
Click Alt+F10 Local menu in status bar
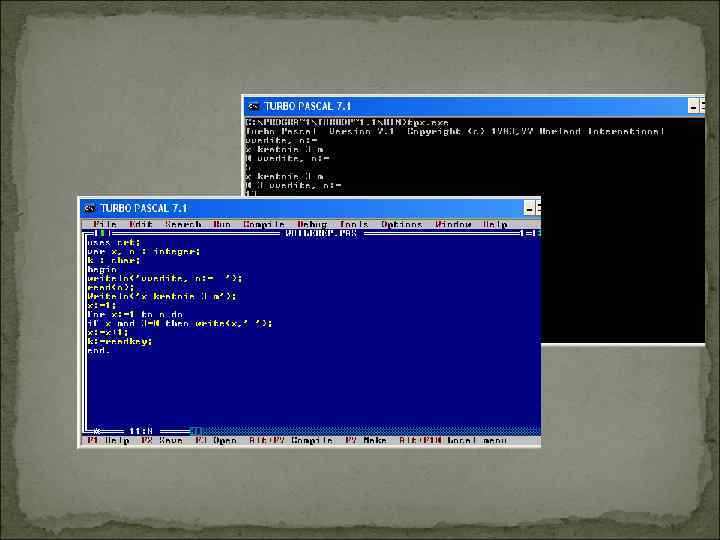point(453,440)
